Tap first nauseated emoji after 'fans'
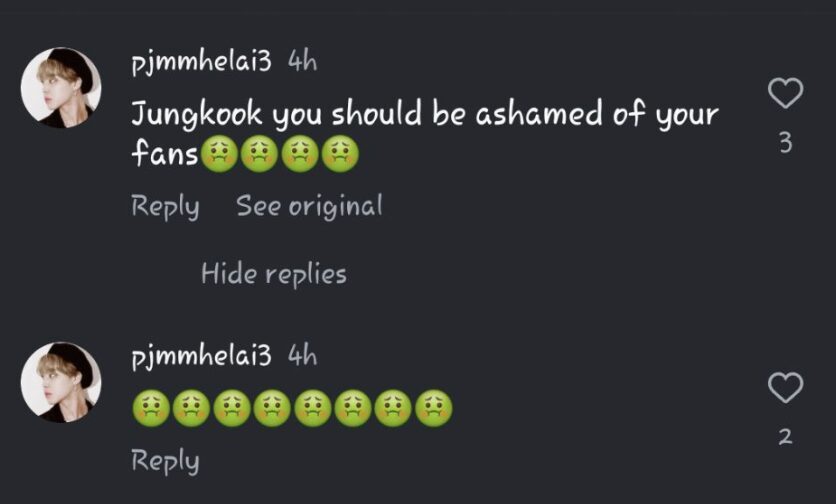Image resolution: width=836 pixels, height=504 pixels. click(219, 154)
